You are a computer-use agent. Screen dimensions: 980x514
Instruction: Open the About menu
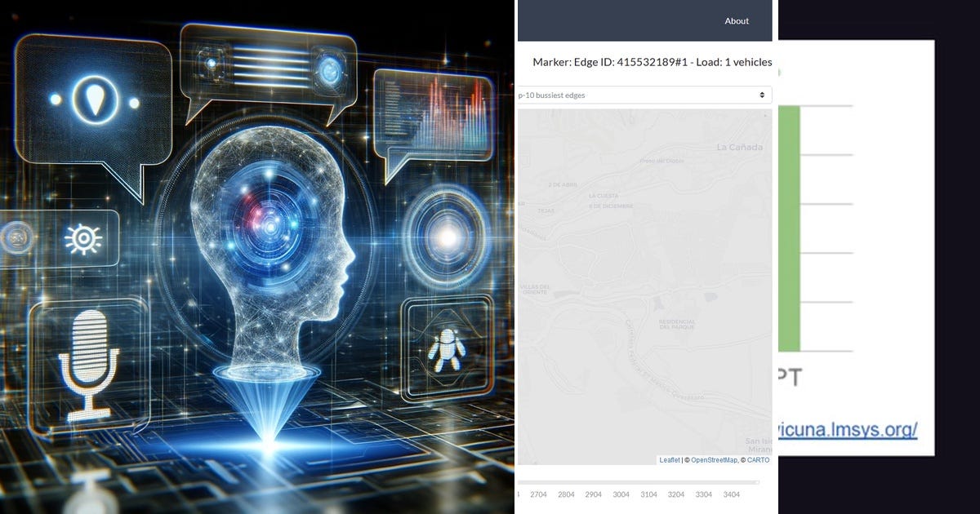click(737, 20)
